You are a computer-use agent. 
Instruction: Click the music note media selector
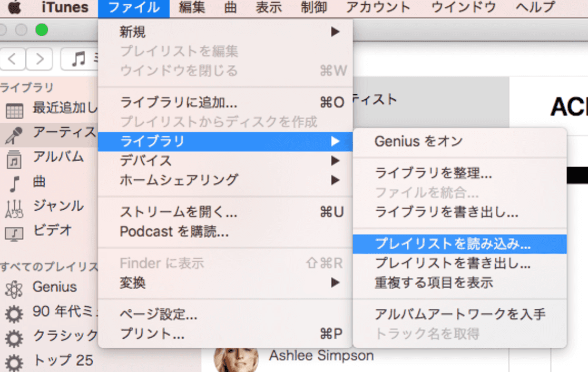(x=79, y=59)
